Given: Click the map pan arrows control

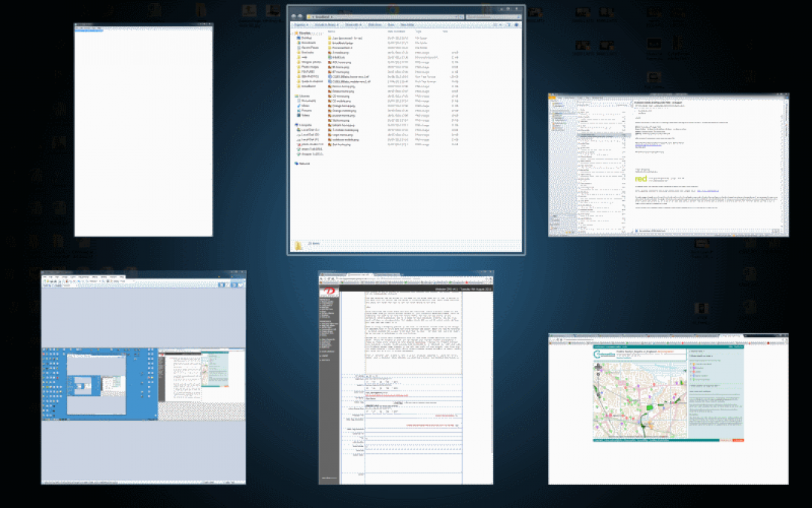Looking at the screenshot, I should 598,367.
